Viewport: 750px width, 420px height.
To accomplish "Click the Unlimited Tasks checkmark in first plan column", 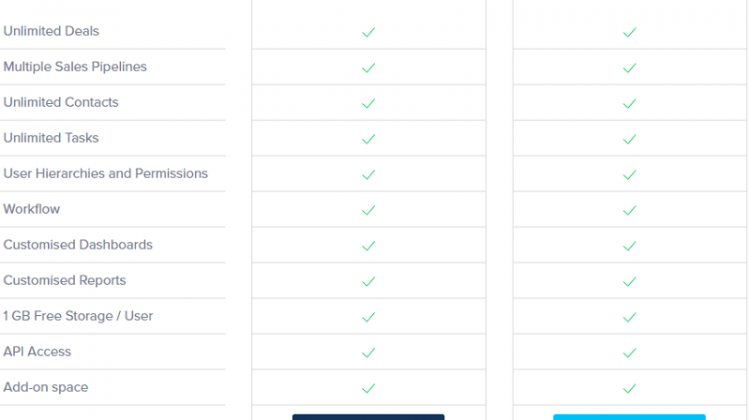I will pyautogui.click(x=368, y=139).
